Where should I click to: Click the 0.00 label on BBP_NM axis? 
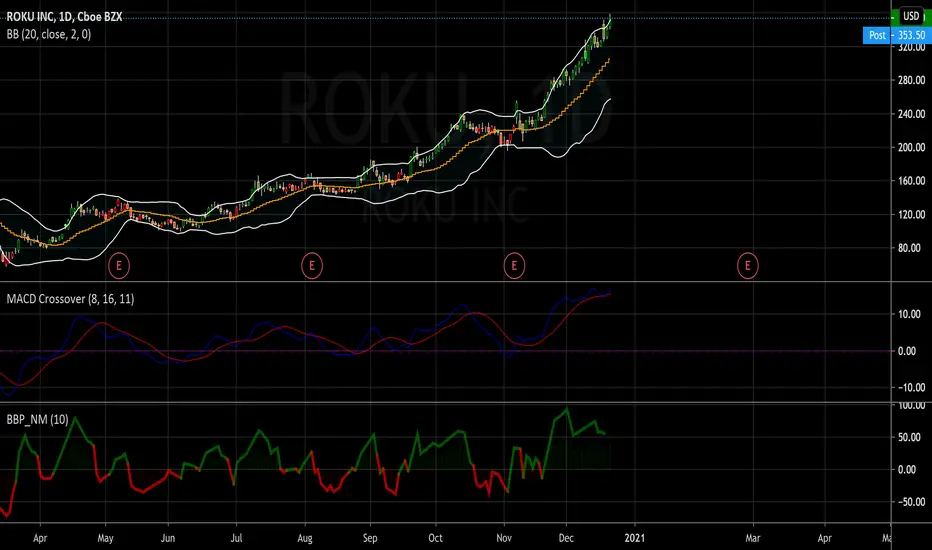click(x=906, y=469)
